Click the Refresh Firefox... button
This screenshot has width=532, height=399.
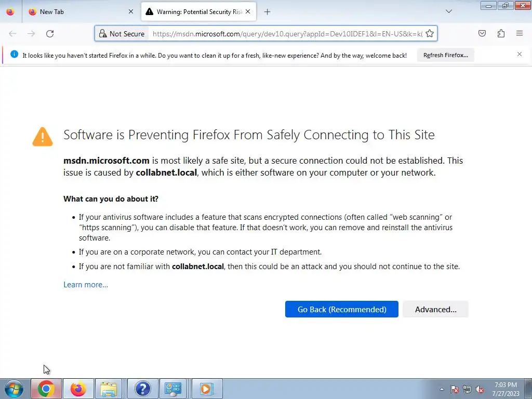click(445, 55)
